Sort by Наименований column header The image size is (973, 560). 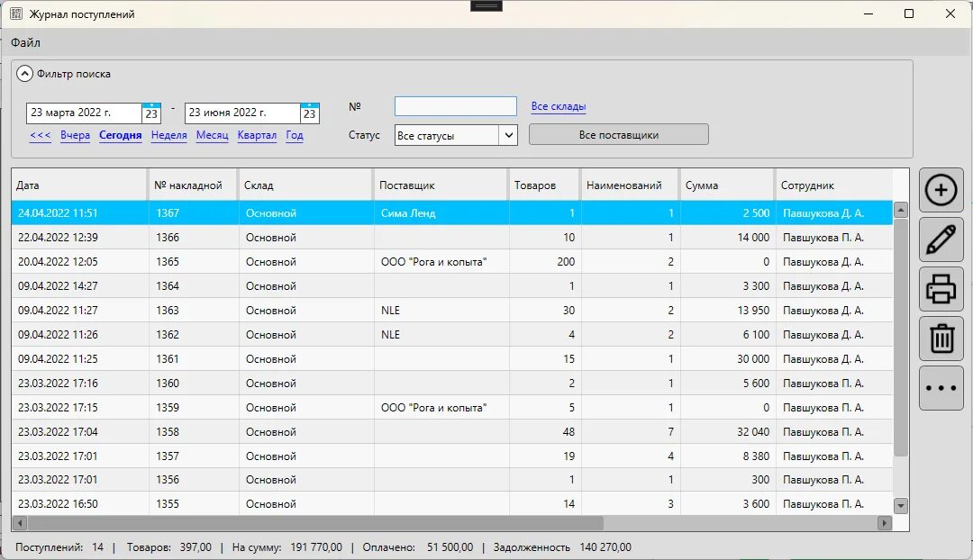(629, 185)
